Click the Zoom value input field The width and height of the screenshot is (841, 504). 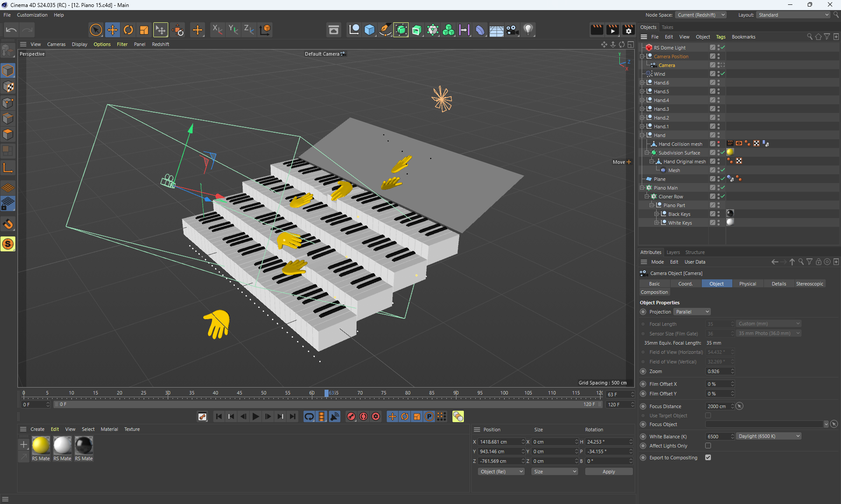click(717, 371)
